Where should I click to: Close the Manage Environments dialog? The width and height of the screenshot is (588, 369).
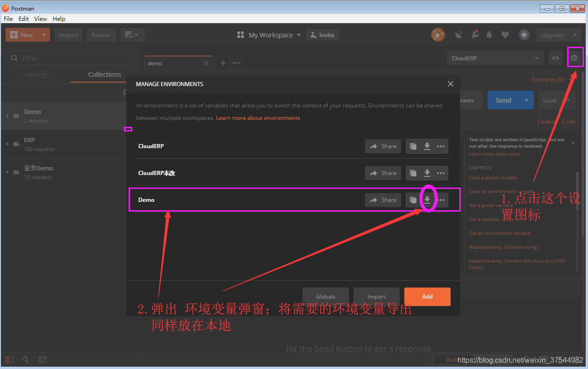click(451, 84)
